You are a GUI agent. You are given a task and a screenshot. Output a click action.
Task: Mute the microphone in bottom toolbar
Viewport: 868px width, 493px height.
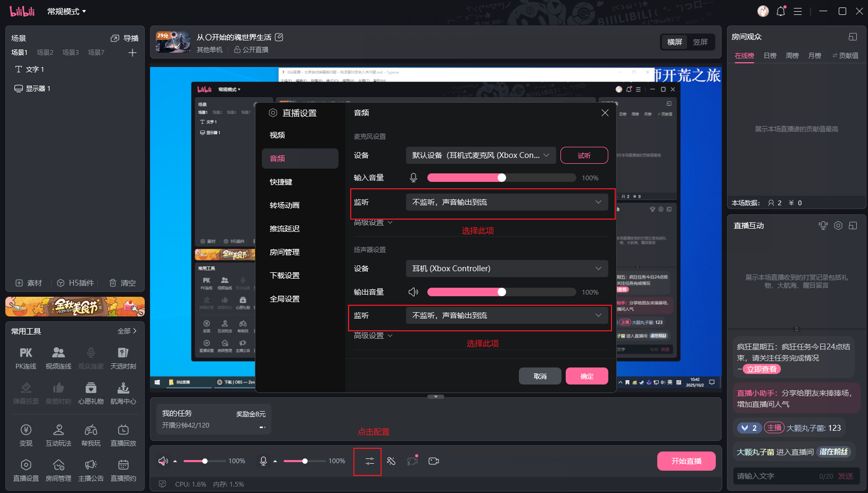point(263,461)
